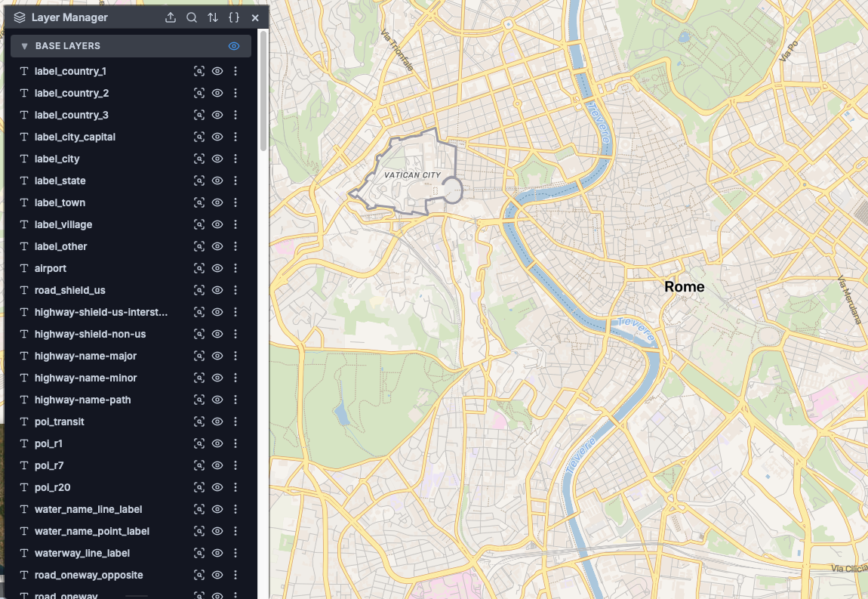
Task: Open the JSON braces style editor icon
Action: pyautogui.click(x=234, y=17)
